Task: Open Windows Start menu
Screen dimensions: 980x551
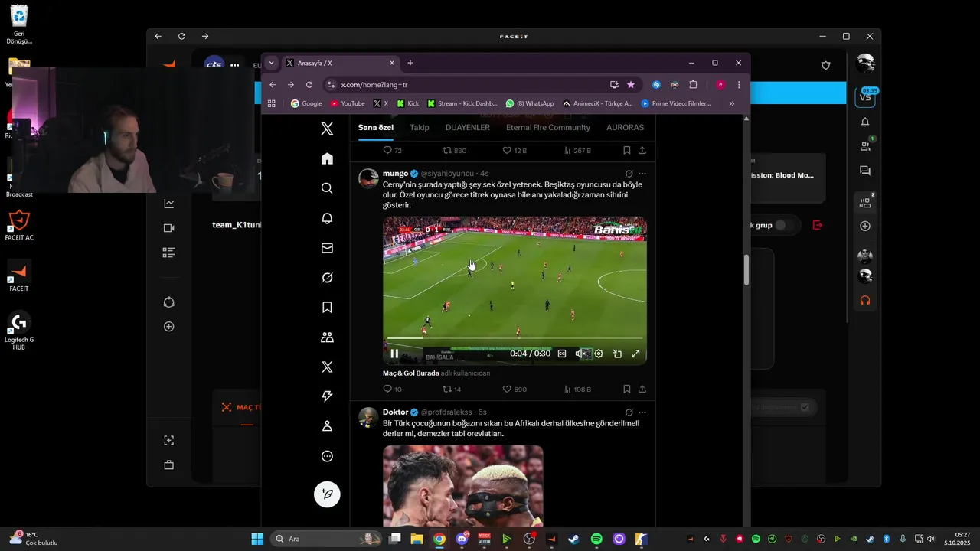Action: tap(257, 539)
